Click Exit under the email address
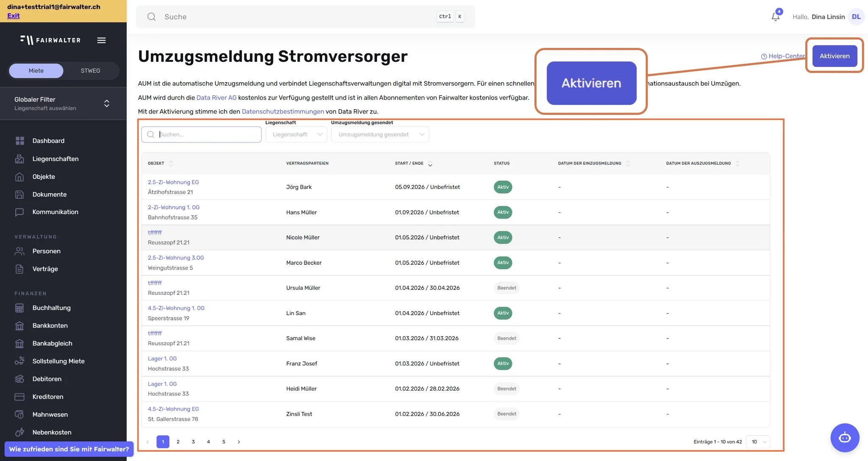The width and height of the screenshot is (868, 461). (x=14, y=16)
